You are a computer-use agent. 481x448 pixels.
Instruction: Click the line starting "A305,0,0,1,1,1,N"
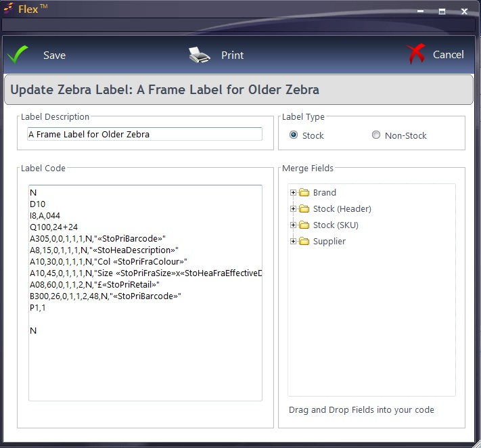(x=97, y=239)
